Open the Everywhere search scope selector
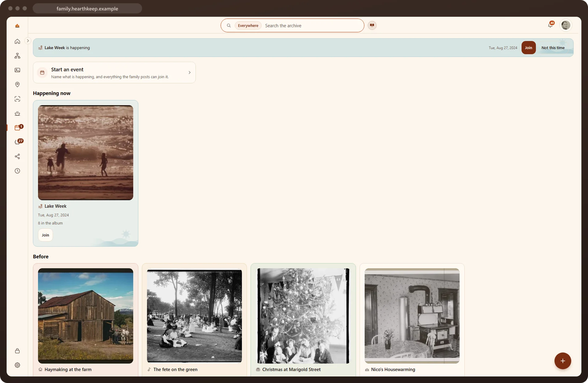This screenshot has width=588, height=383. point(248,26)
